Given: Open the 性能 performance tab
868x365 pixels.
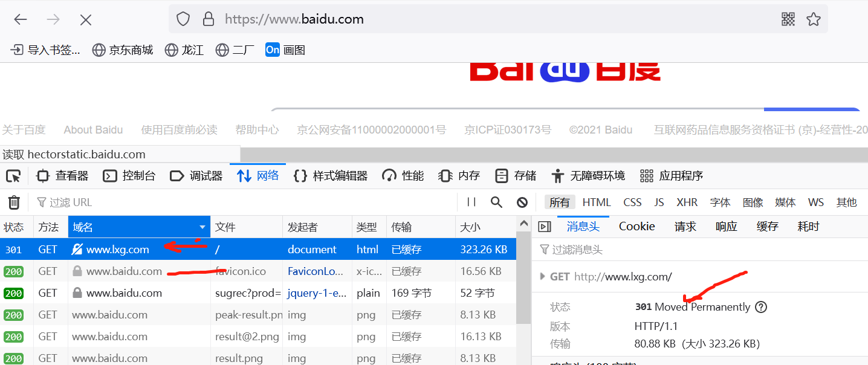Looking at the screenshot, I should pos(403,176).
